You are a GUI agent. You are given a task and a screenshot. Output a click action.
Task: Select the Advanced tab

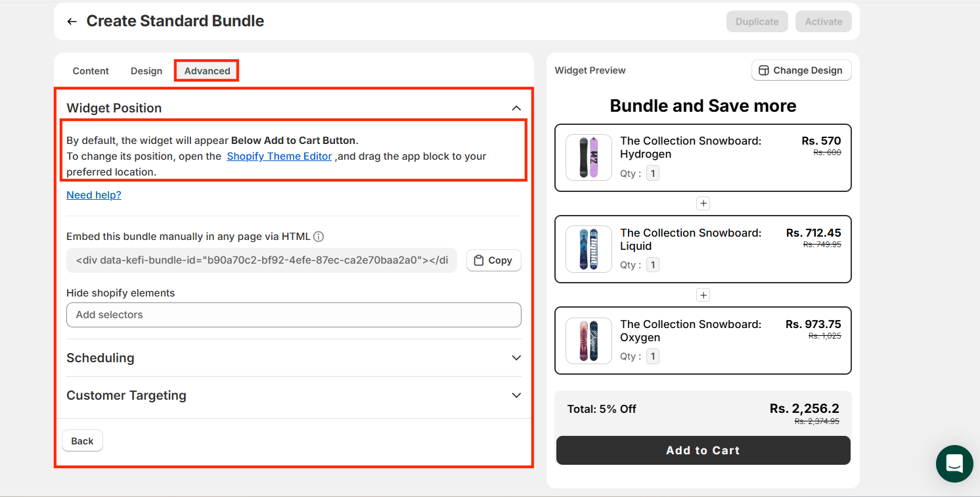[207, 71]
